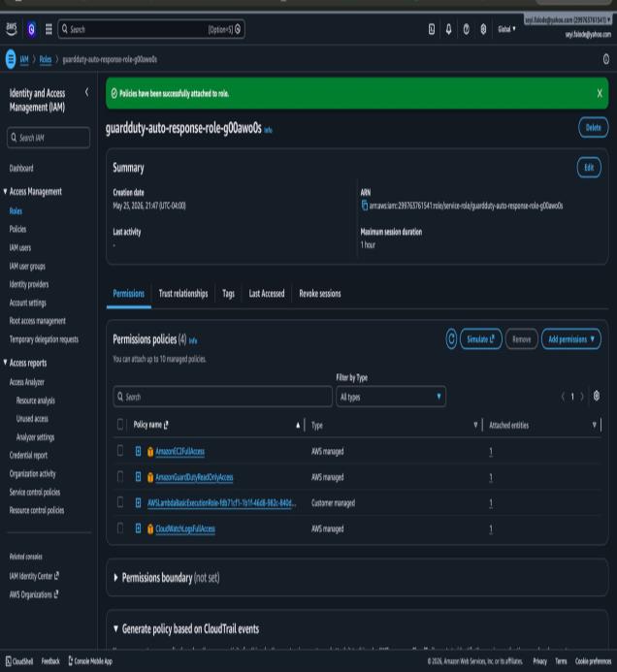Go to previous page of policies
Screen dimensions: 617x672
[x=563, y=397]
